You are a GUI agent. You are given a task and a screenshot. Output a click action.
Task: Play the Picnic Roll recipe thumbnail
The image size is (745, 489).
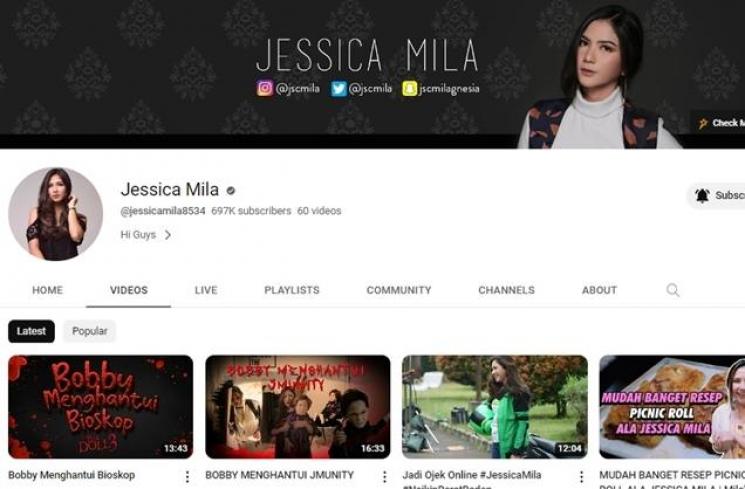[x=672, y=407]
